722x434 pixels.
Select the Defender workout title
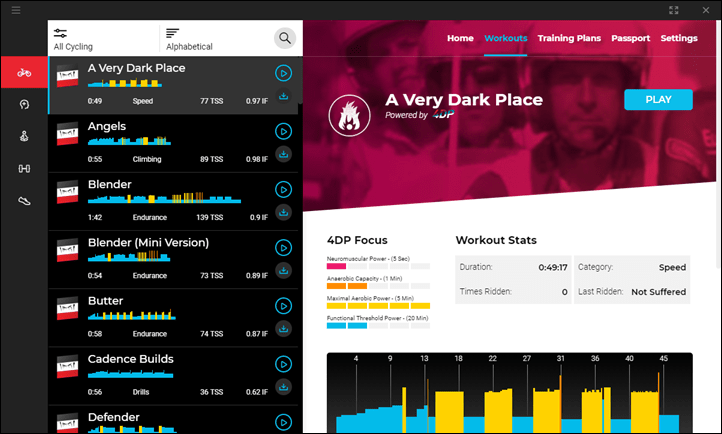click(x=114, y=417)
